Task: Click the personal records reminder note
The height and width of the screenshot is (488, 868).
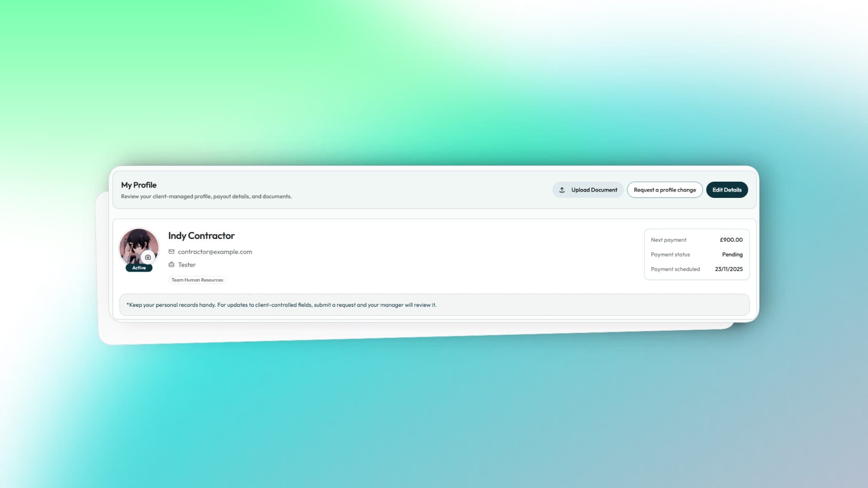Action: pos(281,305)
